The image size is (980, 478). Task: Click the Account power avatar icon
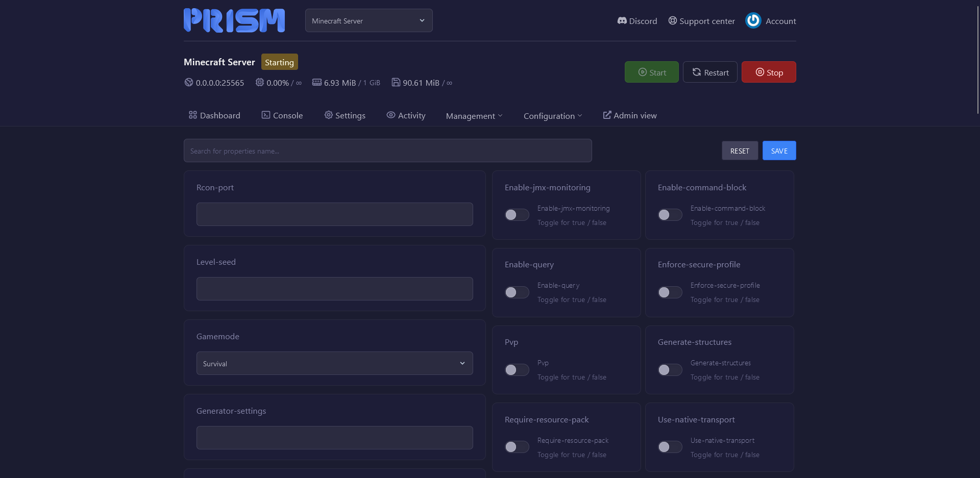(x=753, y=20)
